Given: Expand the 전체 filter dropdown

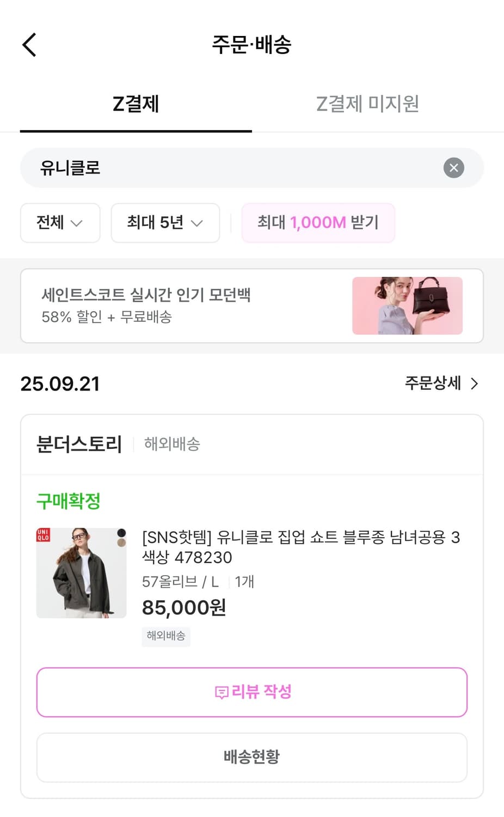Looking at the screenshot, I should coord(60,223).
